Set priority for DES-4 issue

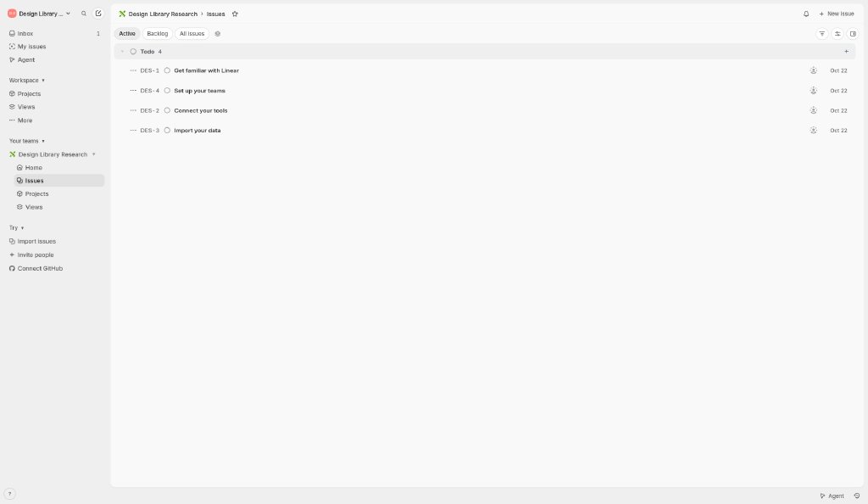click(x=133, y=91)
